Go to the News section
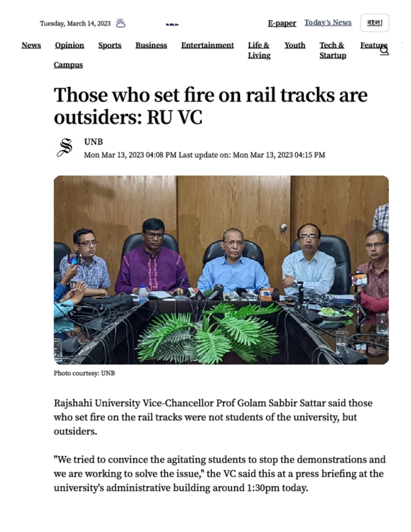Screen dimensions: 411x532 point(31,45)
